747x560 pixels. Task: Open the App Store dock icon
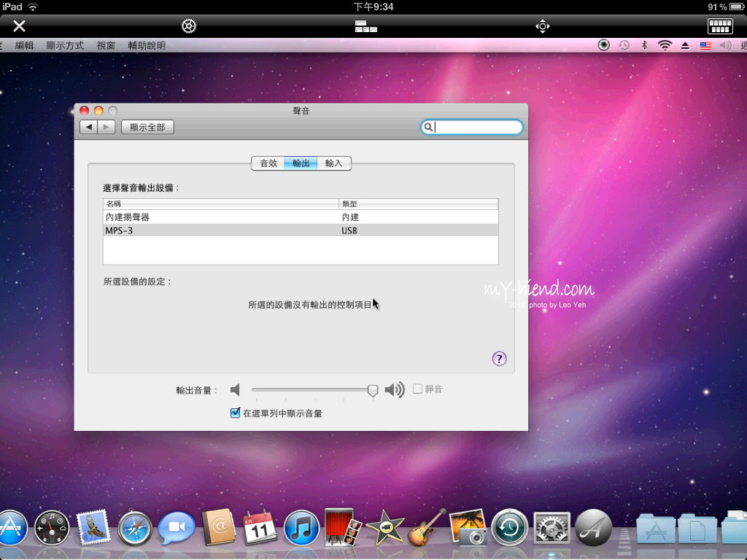pyautogui.click(x=12, y=528)
